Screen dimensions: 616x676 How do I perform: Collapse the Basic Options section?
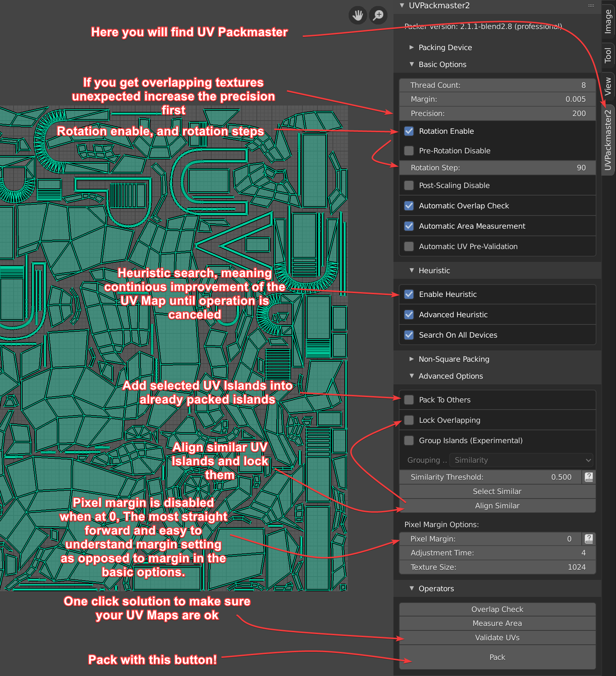(412, 64)
